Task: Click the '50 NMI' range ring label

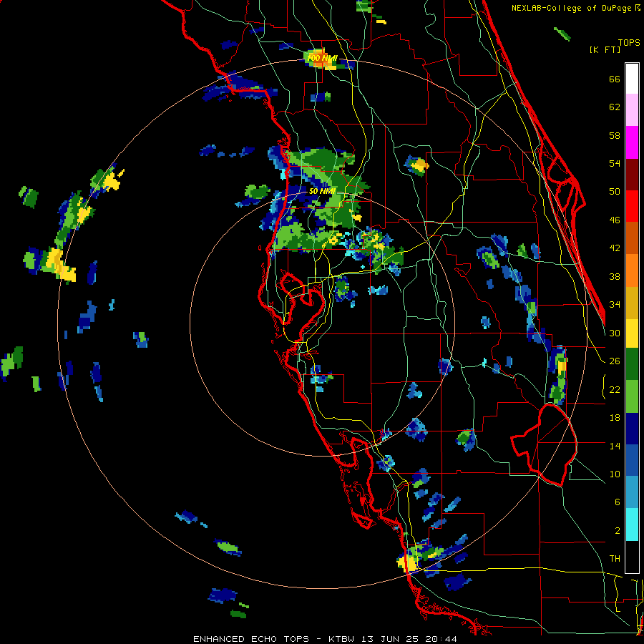Action: [322, 191]
